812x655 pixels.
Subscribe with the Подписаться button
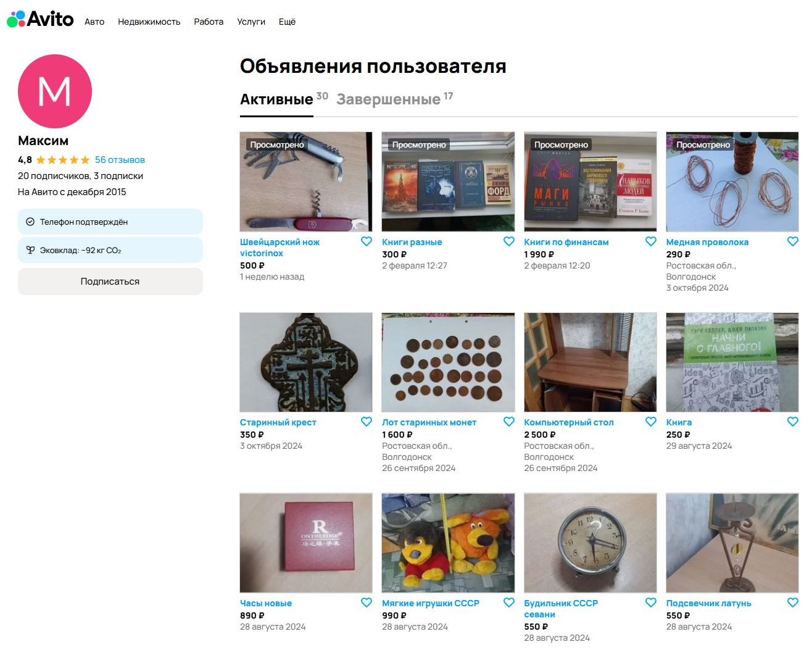pyautogui.click(x=110, y=282)
